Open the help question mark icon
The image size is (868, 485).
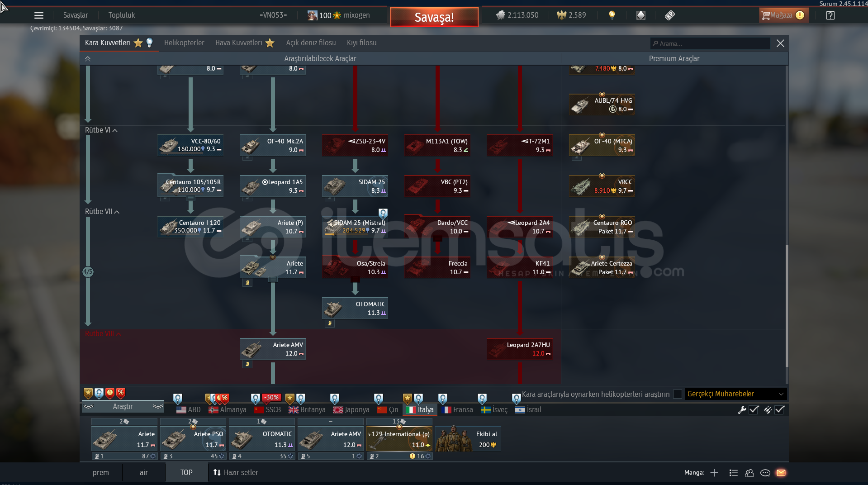coord(830,15)
